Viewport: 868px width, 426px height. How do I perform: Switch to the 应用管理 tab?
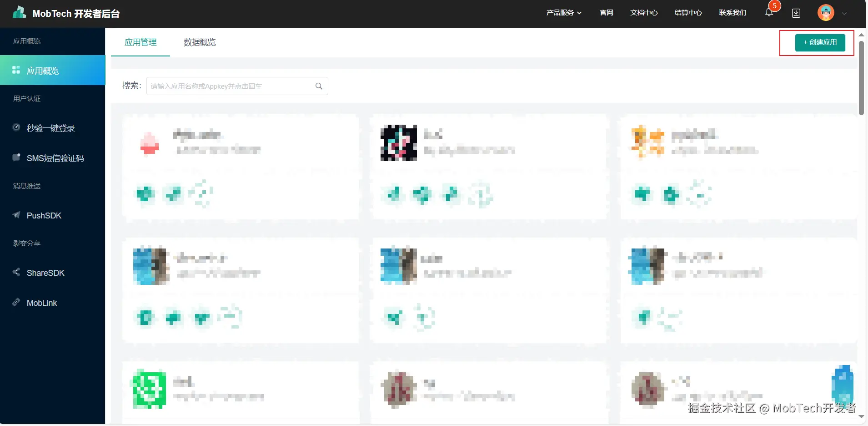coord(140,42)
